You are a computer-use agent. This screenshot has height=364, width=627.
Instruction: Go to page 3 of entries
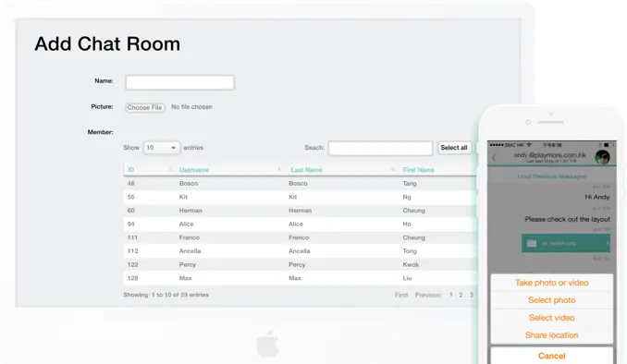[471, 295]
